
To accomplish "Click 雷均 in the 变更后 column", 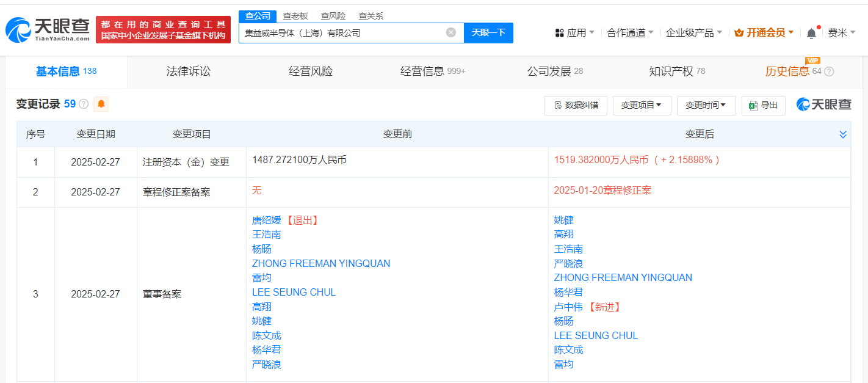I will 564,365.
